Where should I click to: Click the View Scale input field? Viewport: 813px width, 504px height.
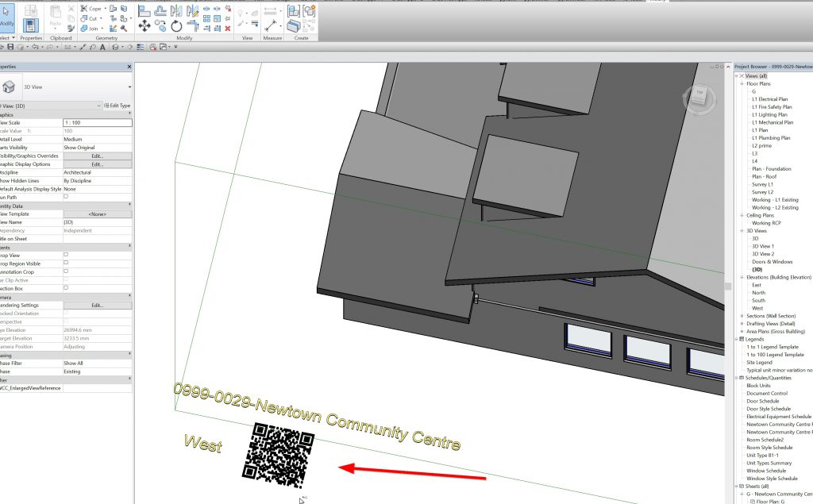pos(97,123)
